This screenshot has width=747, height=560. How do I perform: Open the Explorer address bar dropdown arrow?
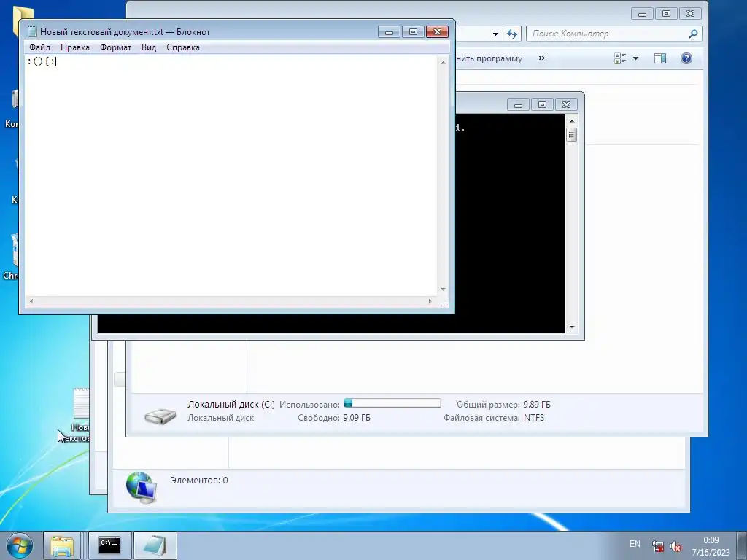coord(495,34)
